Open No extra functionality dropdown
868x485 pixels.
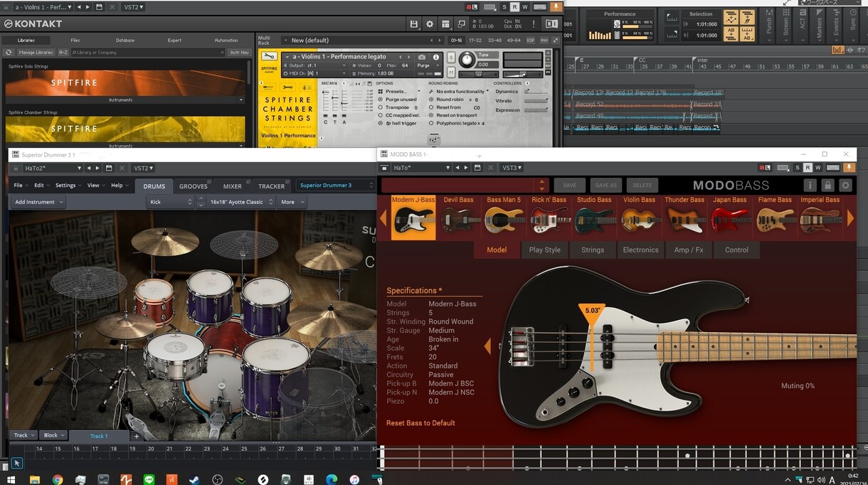point(460,92)
